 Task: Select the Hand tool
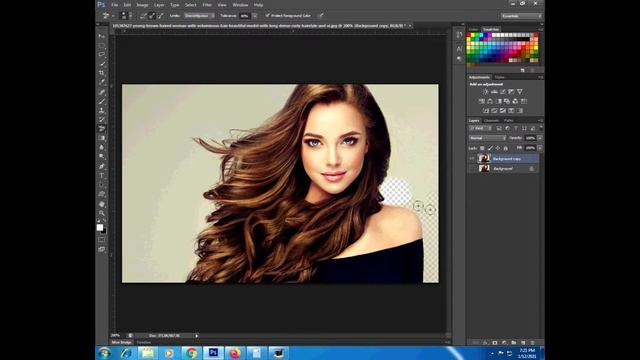pos(102,204)
